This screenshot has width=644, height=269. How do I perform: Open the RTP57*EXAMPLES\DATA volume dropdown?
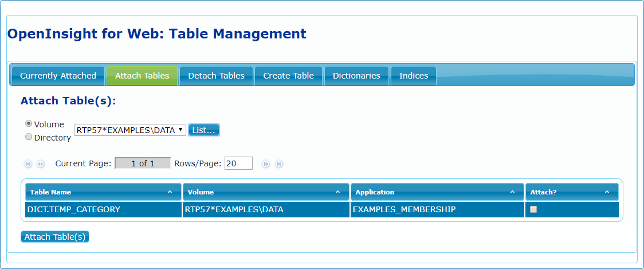(130, 130)
